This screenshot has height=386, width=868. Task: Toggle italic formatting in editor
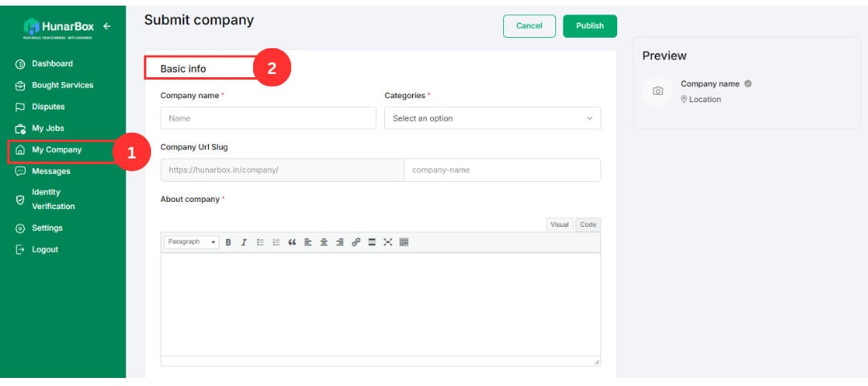[244, 242]
